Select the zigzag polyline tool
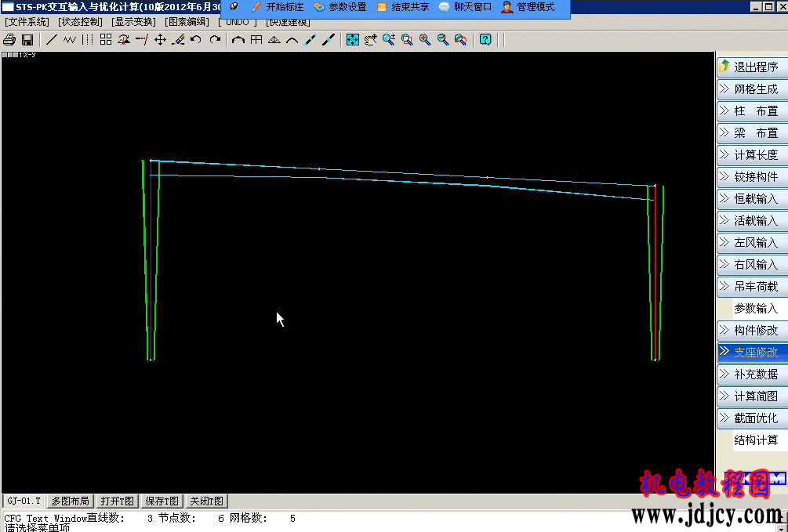 pos(69,40)
